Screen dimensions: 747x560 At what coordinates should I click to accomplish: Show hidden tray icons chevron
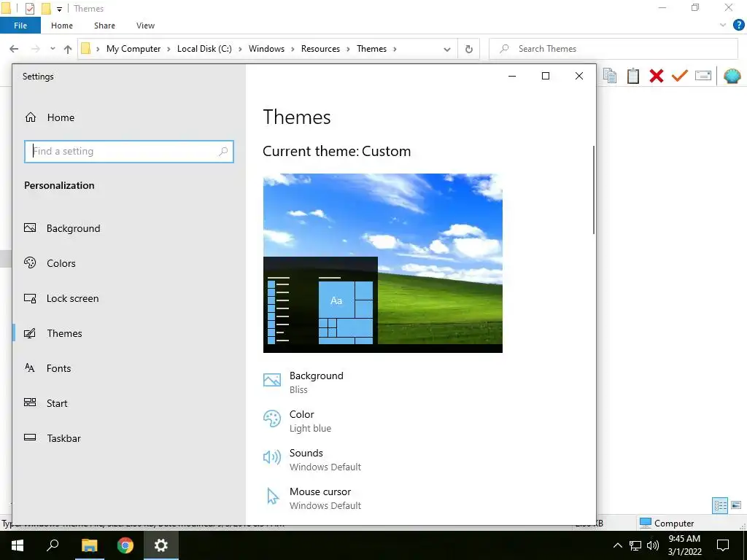pos(617,545)
